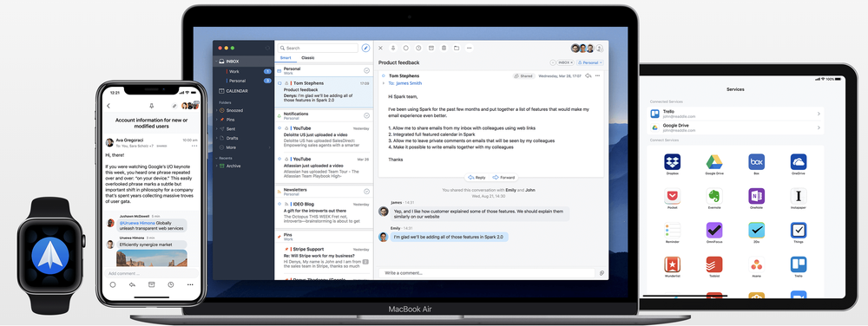Switch to the Classic inbox tab

point(308,58)
